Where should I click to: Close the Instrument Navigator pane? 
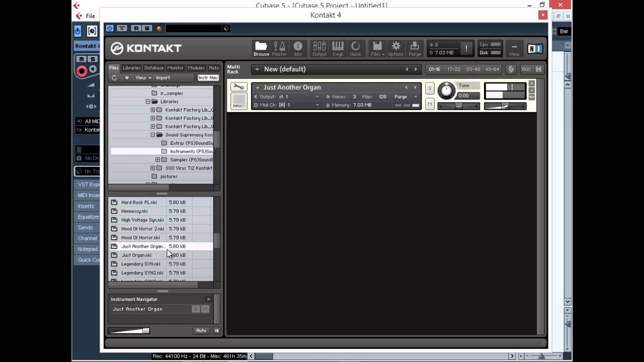(208, 299)
